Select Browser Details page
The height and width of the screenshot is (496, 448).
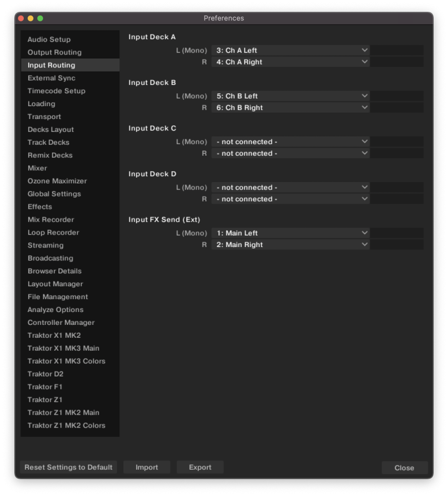(x=70, y=271)
